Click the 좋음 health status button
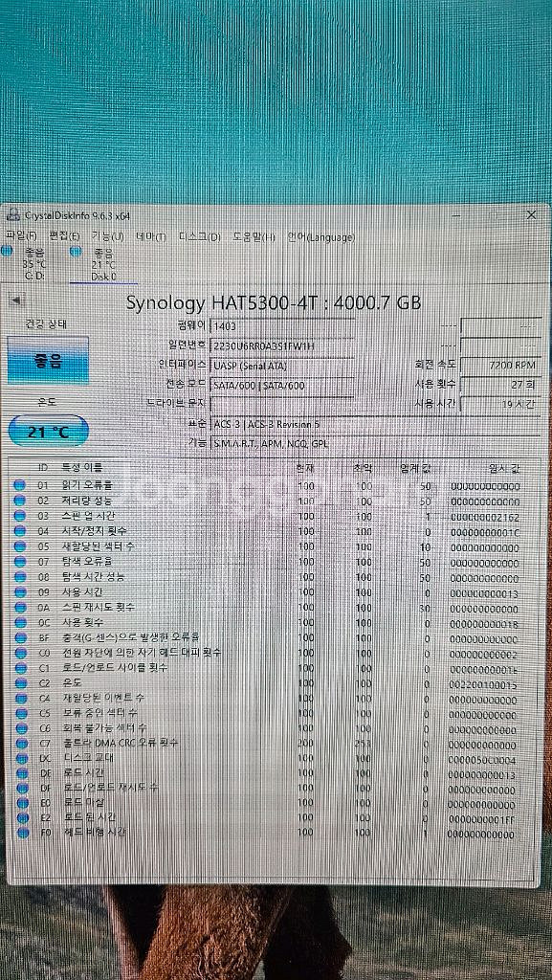This screenshot has height=980, width=552. click(48, 360)
